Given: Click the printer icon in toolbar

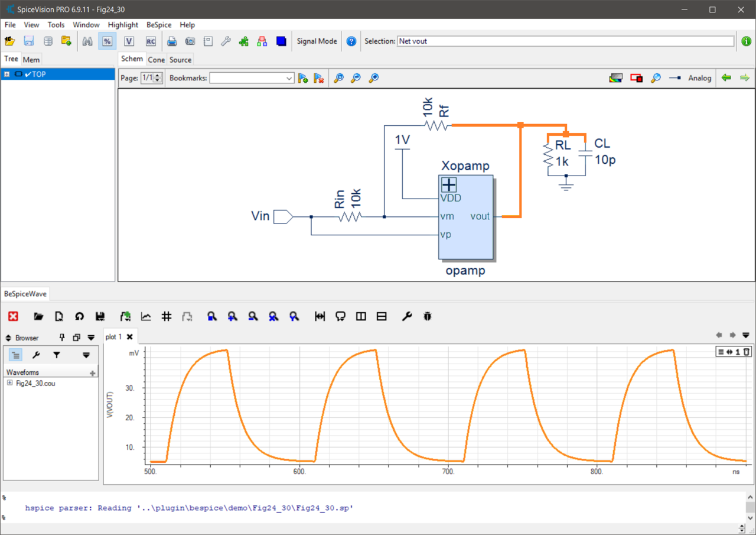Looking at the screenshot, I should click(x=172, y=41).
